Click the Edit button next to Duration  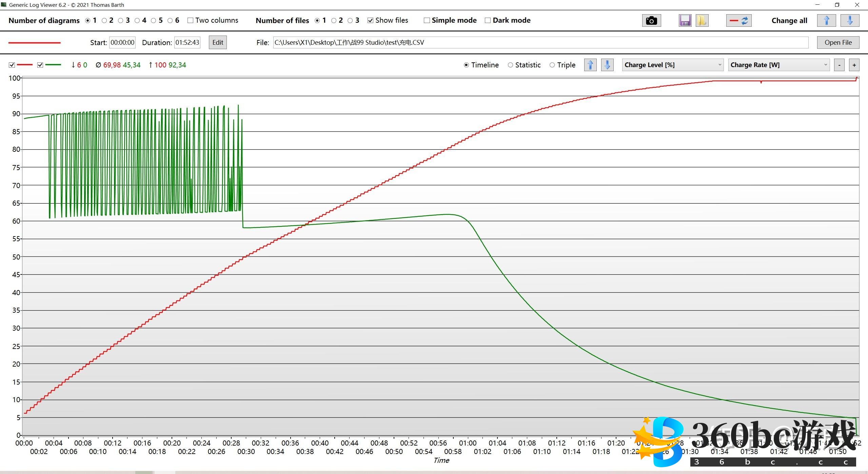tap(218, 42)
